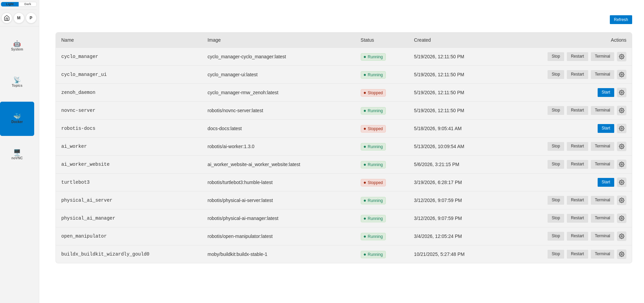The width and height of the screenshot is (644, 303).
Task: Start the robotis-docs container
Action: click(606, 128)
